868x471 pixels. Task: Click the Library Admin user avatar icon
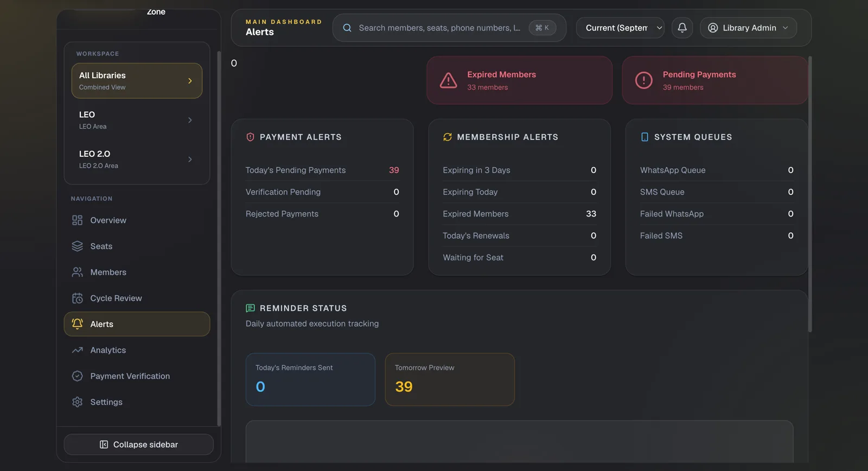(713, 28)
